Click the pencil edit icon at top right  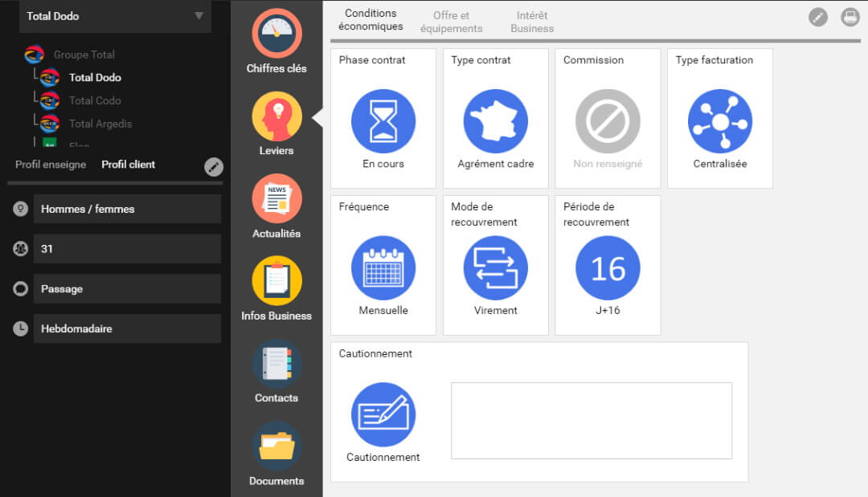[818, 17]
